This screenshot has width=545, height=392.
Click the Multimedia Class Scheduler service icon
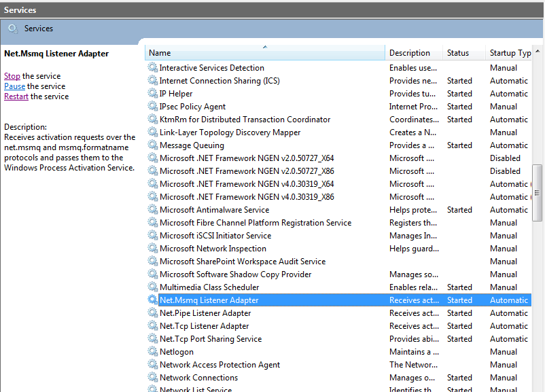(x=152, y=287)
